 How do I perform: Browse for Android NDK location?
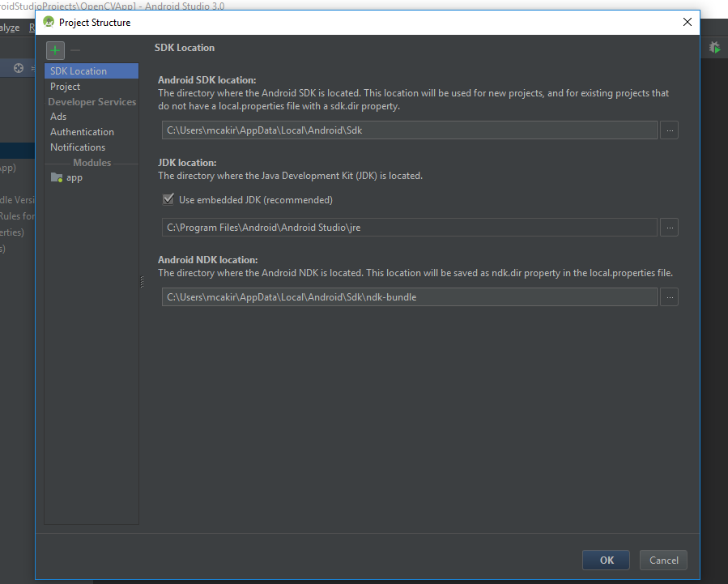pos(670,297)
